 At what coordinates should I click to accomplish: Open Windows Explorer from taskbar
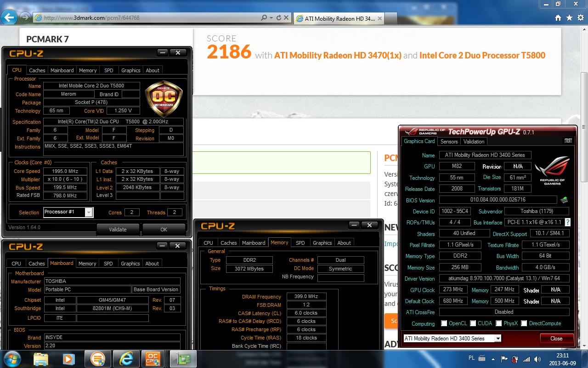click(41, 359)
